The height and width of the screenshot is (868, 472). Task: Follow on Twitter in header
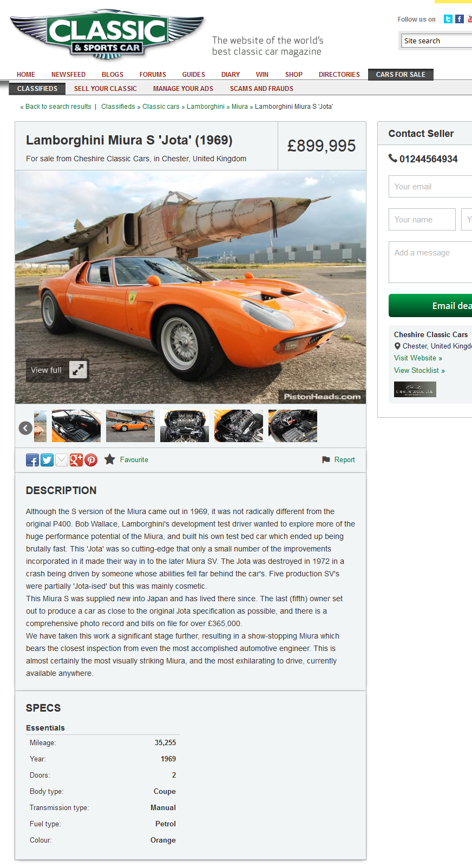point(448,19)
